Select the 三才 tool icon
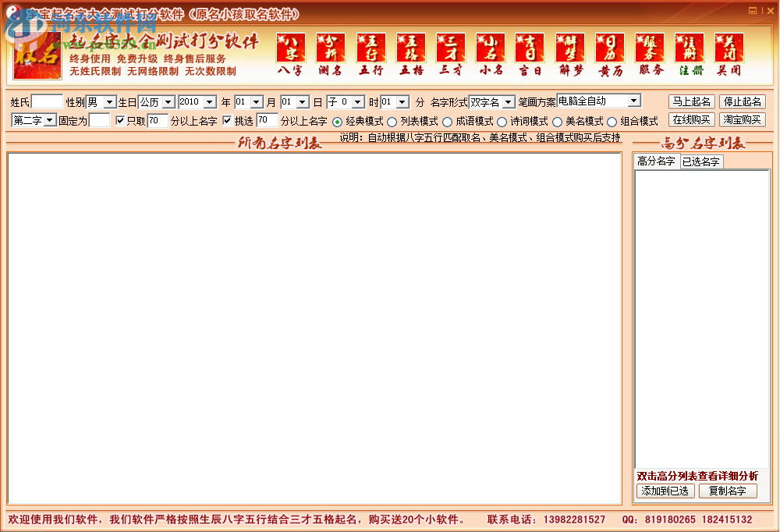 pyautogui.click(x=451, y=47)
